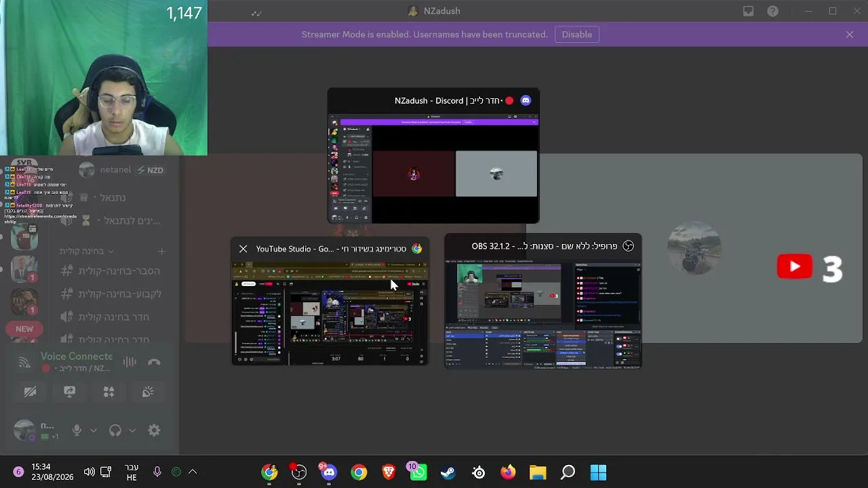
Task: Switch to the OBS 32.1.2 window thumbnail
Action: point(542,302)
